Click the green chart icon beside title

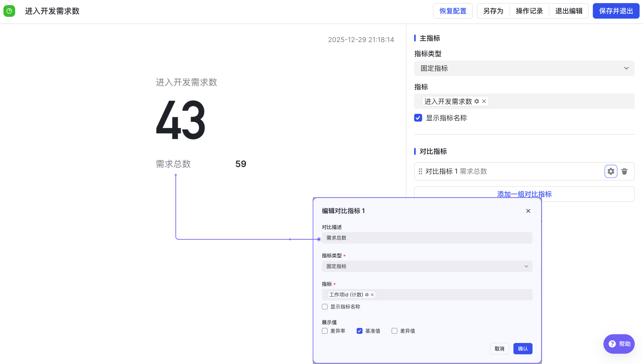click(x=9, y=11)
